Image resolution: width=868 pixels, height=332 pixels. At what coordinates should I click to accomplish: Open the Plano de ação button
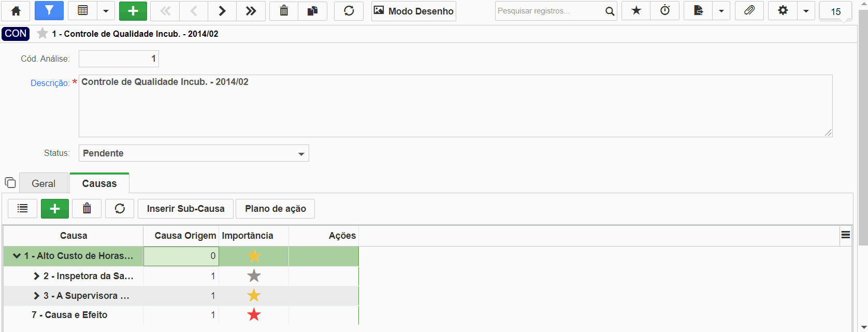pos(276,209)
